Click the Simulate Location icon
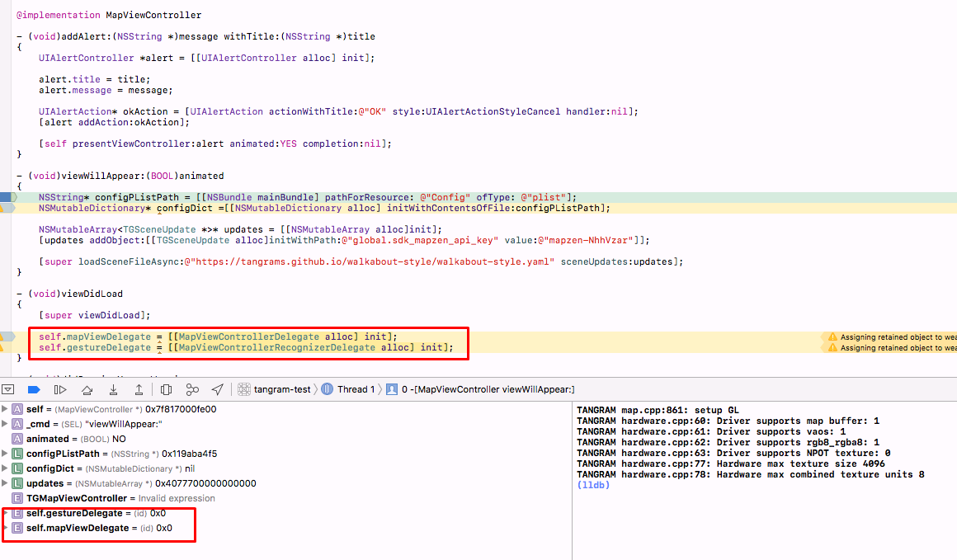 tap(217, 388)
